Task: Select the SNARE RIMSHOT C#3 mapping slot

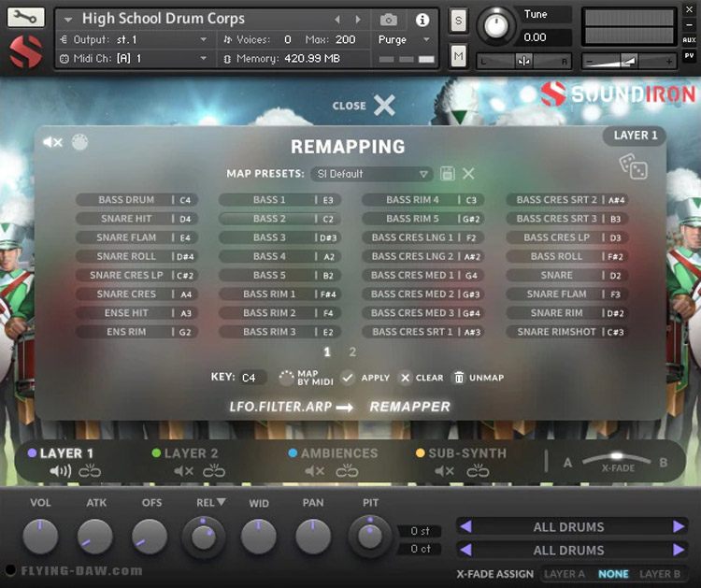Action: click(567, 332)
